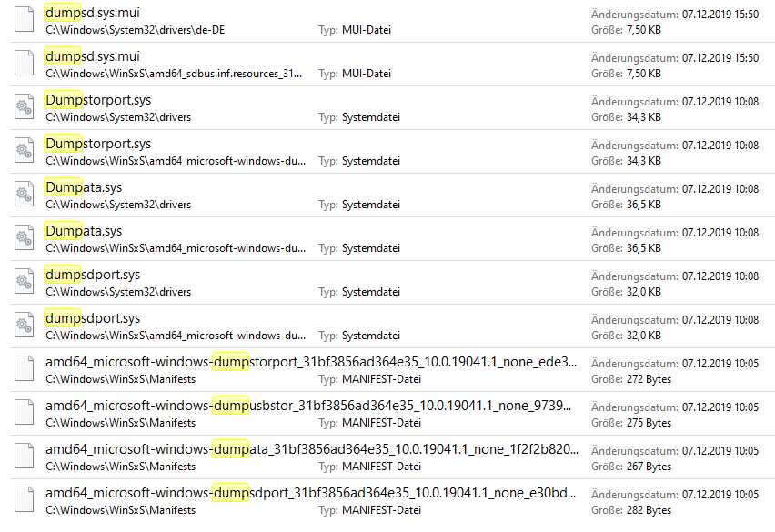Click the gear icon of Dumpata.sys in WinSxS

point(25,237)
